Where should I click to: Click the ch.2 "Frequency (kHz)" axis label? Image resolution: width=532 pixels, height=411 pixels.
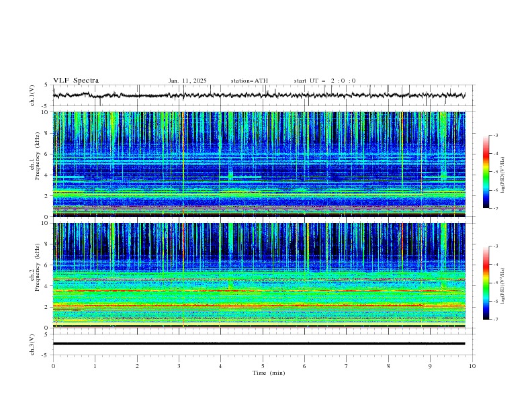[x=38, y=267]
